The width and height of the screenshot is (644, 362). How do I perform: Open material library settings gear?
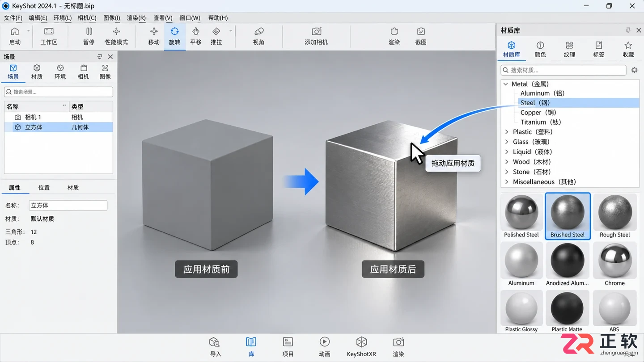(634, 70)
